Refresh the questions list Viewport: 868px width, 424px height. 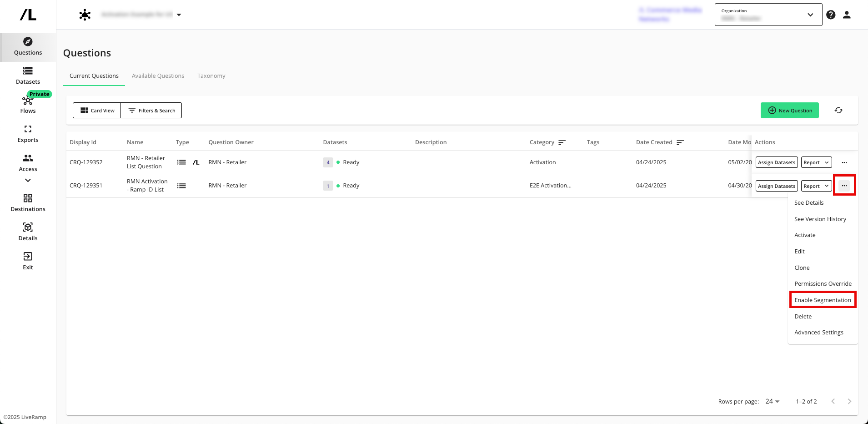coord(838,111)
